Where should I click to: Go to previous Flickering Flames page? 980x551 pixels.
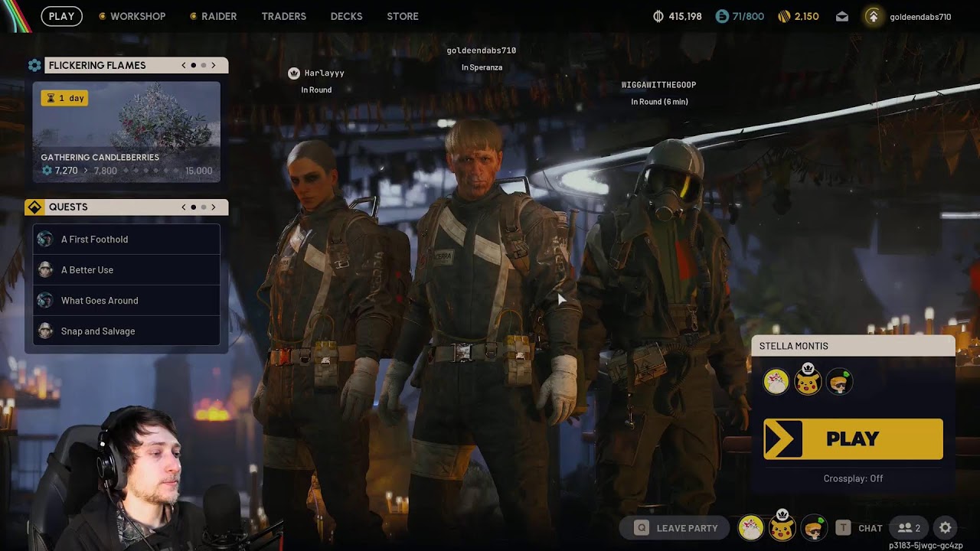[x=184, y=66]
